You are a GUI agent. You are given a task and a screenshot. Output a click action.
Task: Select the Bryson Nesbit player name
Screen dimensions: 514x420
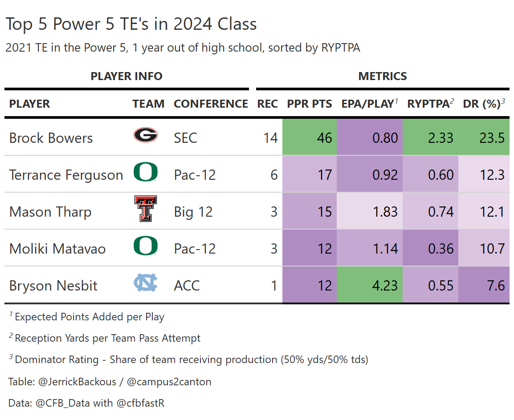[53, 286]
